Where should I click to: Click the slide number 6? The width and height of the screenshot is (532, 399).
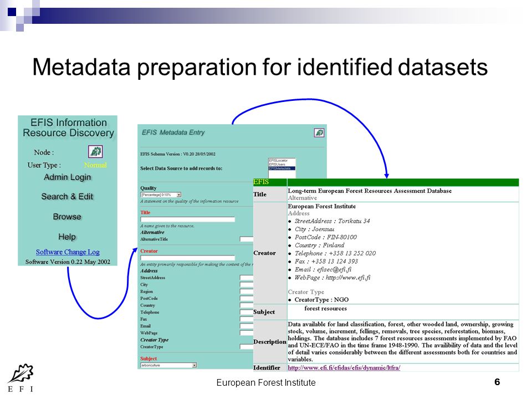(497, 382)
